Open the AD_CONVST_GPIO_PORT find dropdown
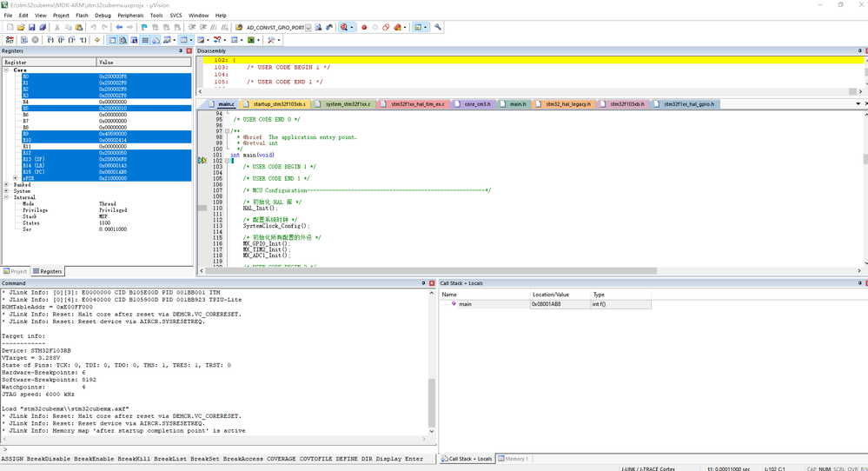Screen dimensions: 868x471 point(308,27)
